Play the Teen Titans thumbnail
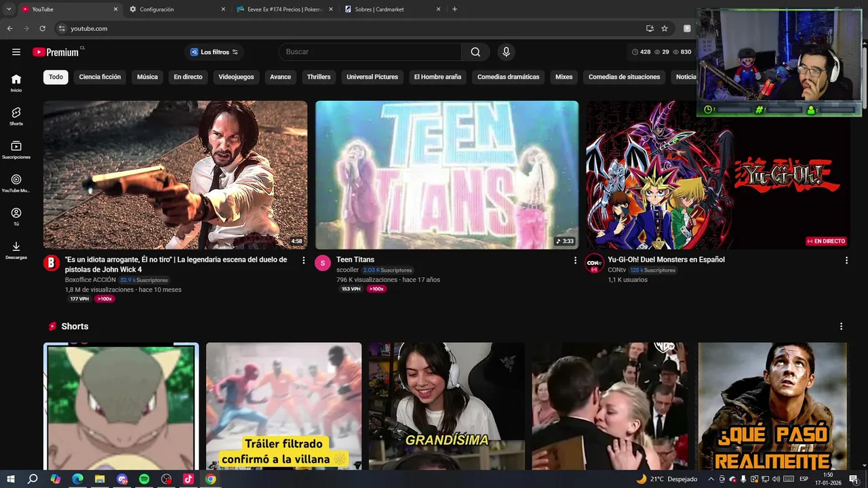868x488 pixels. point(447,175)
